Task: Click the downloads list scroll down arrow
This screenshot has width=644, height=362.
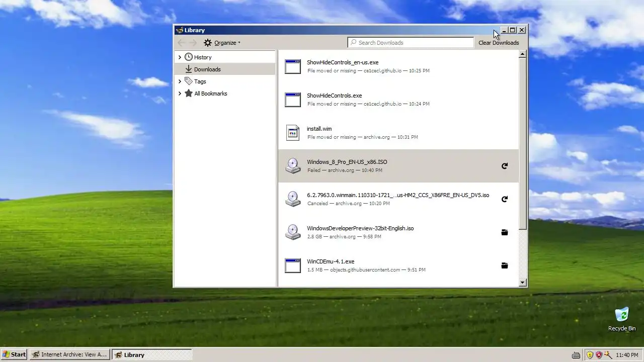Action: [x=523, y=283]
